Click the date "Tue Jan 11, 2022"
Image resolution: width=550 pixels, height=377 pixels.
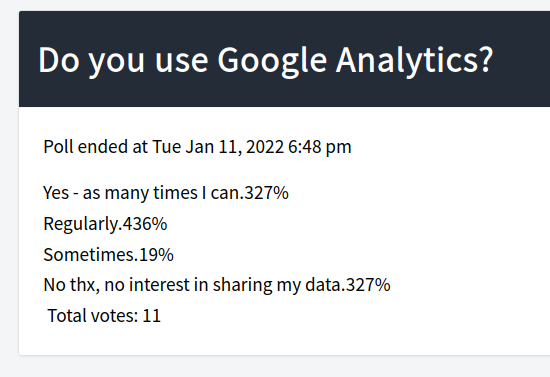pos(218,147)
